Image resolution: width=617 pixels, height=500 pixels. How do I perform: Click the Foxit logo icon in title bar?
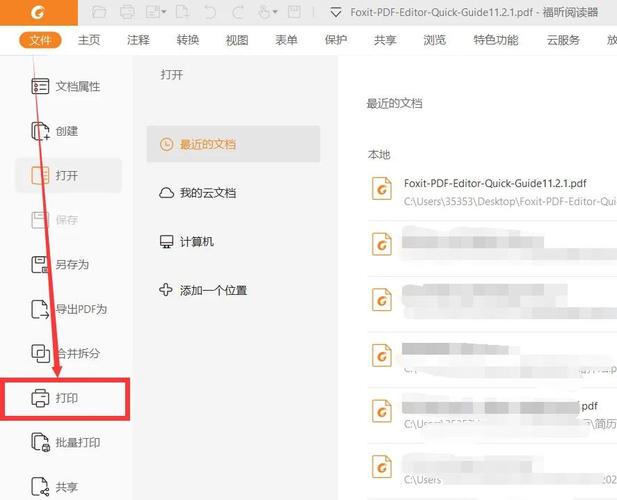coord(38,13)
